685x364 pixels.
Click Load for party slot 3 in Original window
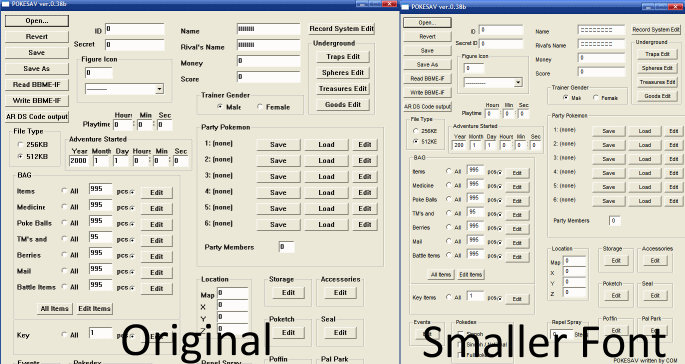326,177
